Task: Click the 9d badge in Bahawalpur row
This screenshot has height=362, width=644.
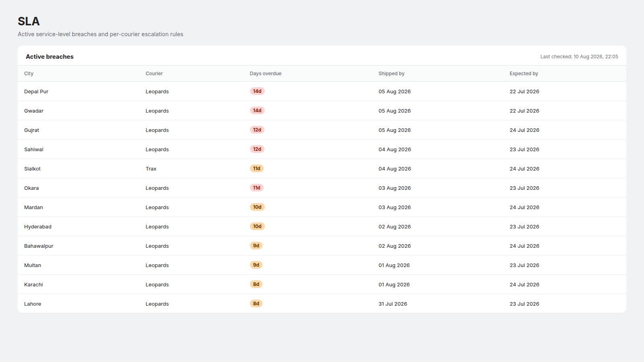Action: click(x=256, y=246)
